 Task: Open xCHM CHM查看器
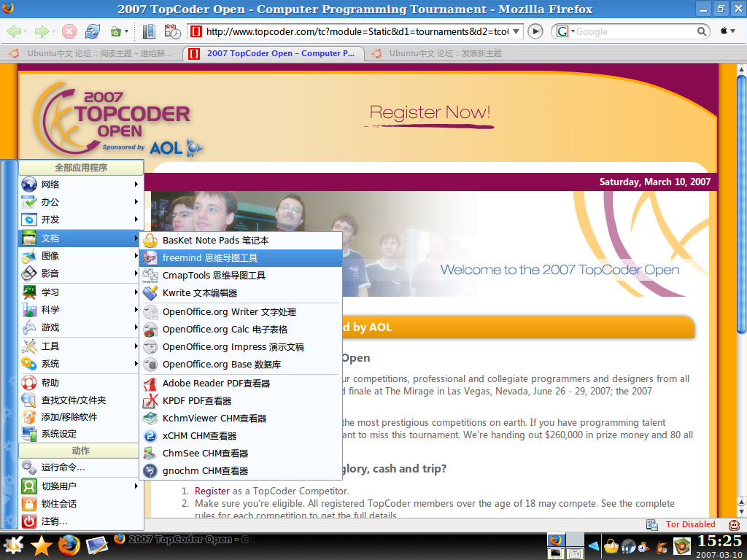tap(241, 436)
